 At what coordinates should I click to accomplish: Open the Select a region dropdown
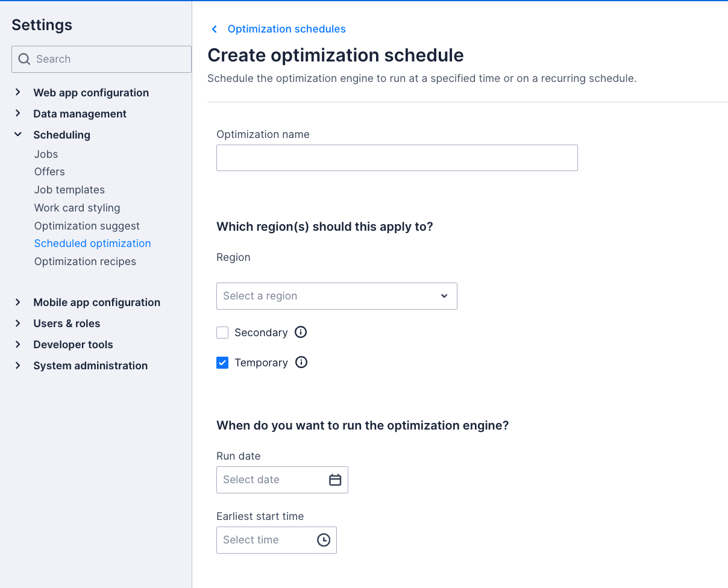[x=336, y=296]
